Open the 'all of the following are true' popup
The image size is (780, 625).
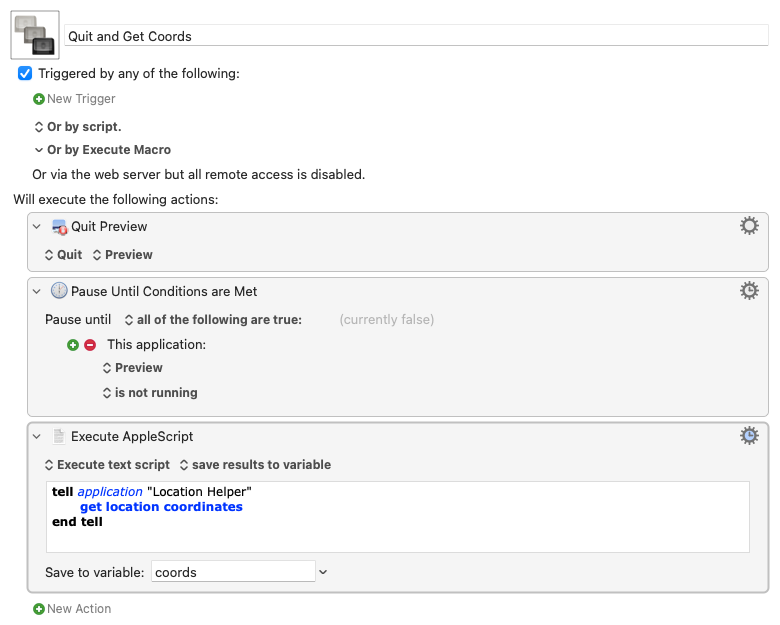[x=213, y=319]
